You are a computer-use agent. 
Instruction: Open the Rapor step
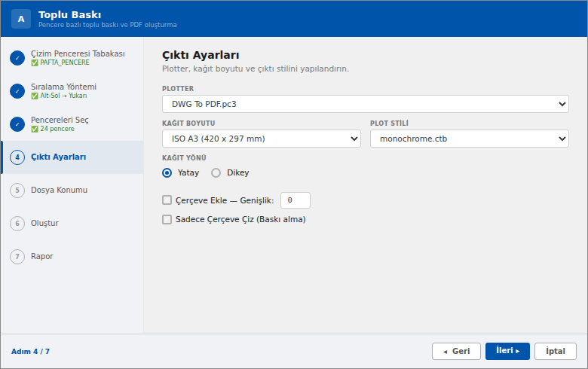(x=72, y=257)
